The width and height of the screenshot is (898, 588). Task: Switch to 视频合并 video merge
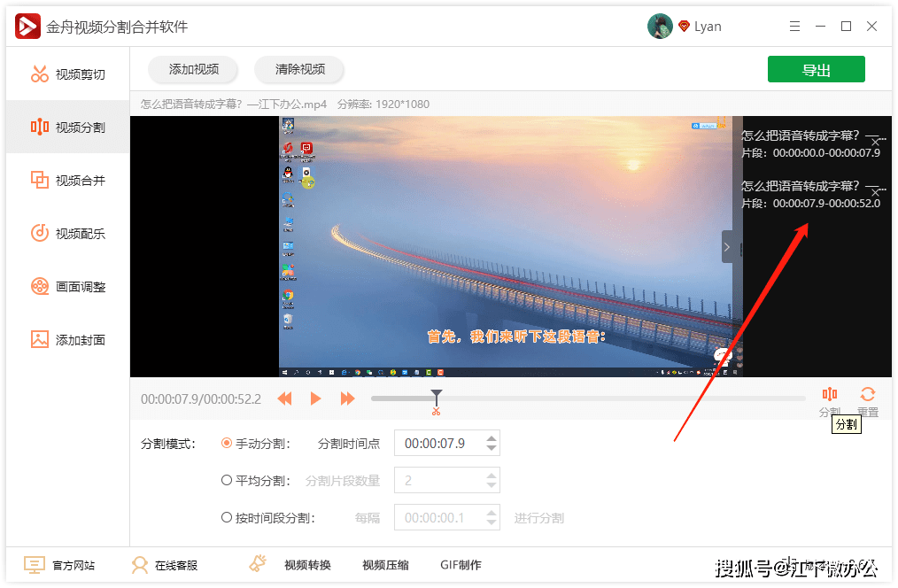click(x=67, y=181)
